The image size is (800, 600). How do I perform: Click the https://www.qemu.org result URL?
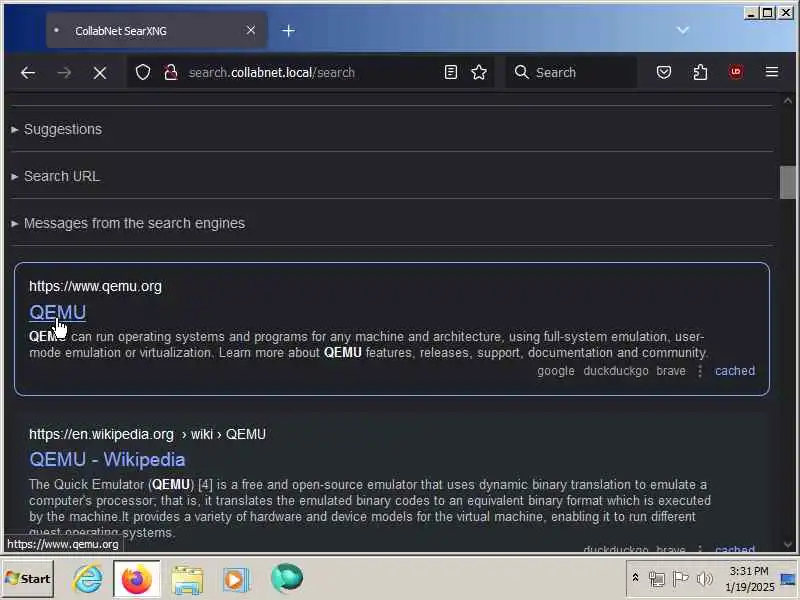pyautogui.click(x=95, y=286)
